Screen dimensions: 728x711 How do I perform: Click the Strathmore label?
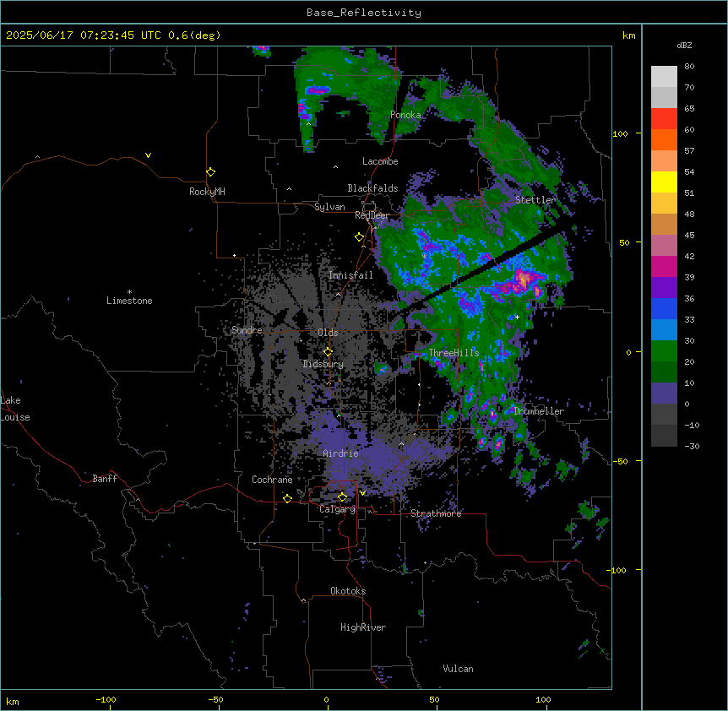point(436,513)
